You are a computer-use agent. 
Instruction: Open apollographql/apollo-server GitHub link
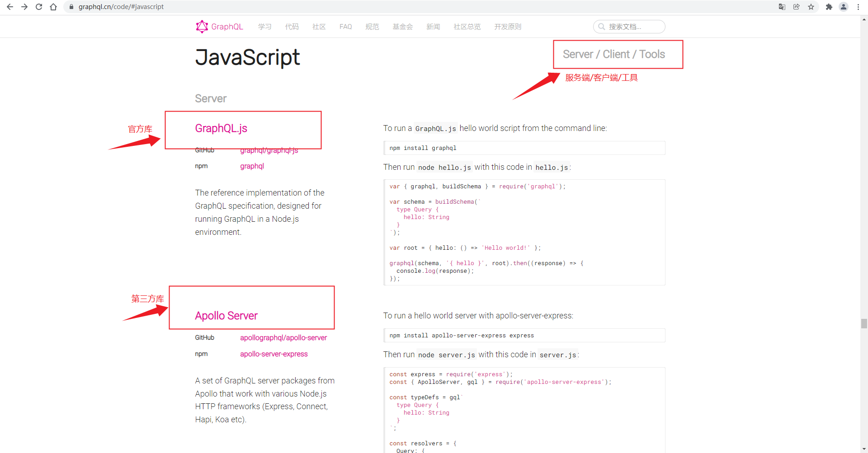pyautogui.click(x=283, y=338)
